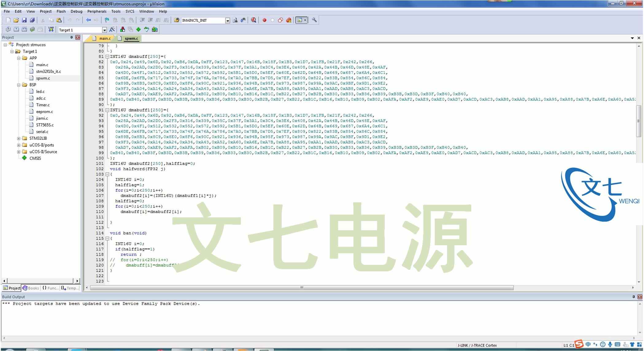The image size is (644, 351).
Task: Open a file using the folder icon
Action: tap(16, 20)
